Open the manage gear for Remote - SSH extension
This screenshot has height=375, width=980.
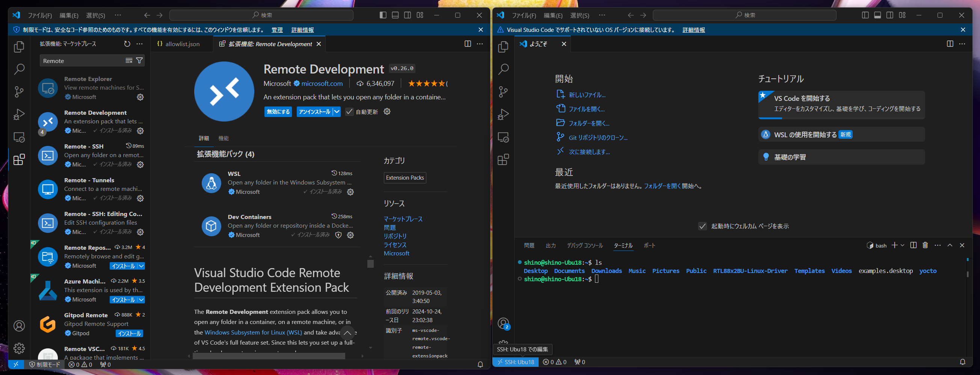coord(140,165)
